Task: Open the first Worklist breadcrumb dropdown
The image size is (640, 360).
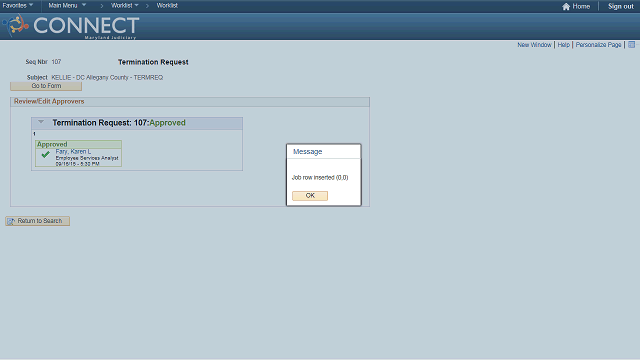Action: (124, 5)
